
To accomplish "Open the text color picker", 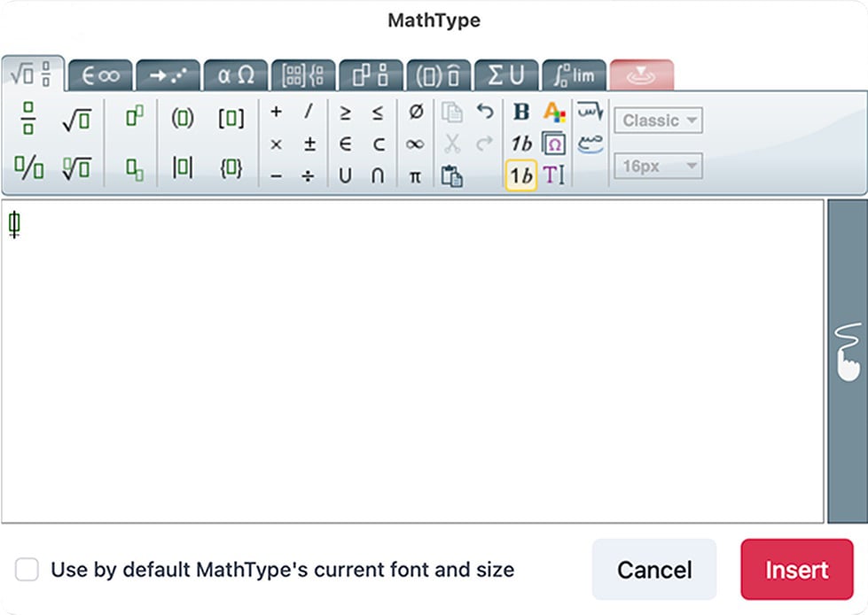I will pos(554,113).
